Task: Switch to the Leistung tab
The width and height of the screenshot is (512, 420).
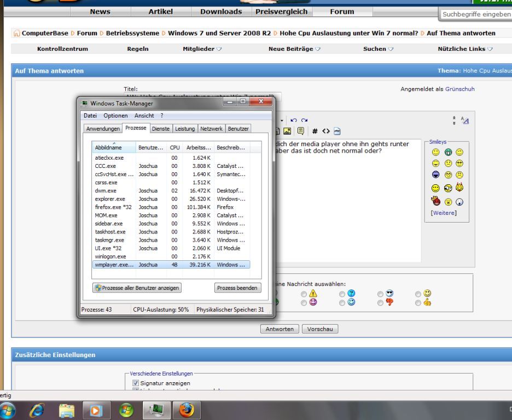Action: 185,129
